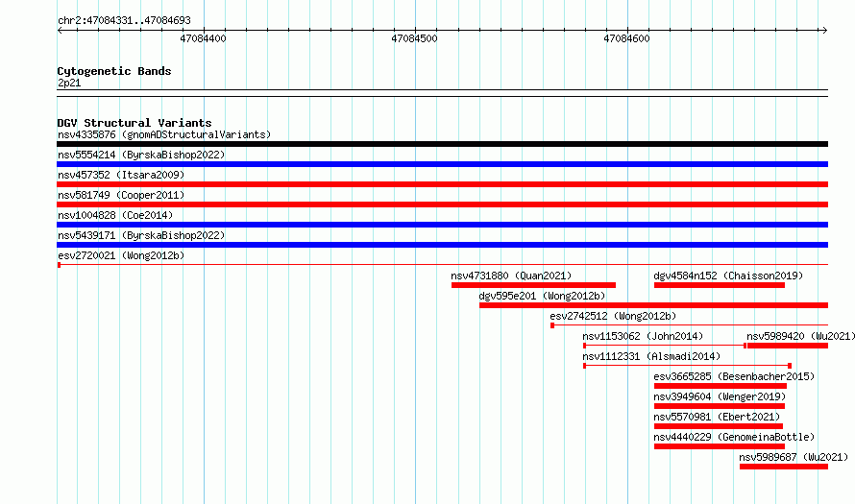Image resolution: width=855 pixels, height=504 pixels.
Task: Click the nsv581749 (Cooper2011) label
Action: click(121, 195)
